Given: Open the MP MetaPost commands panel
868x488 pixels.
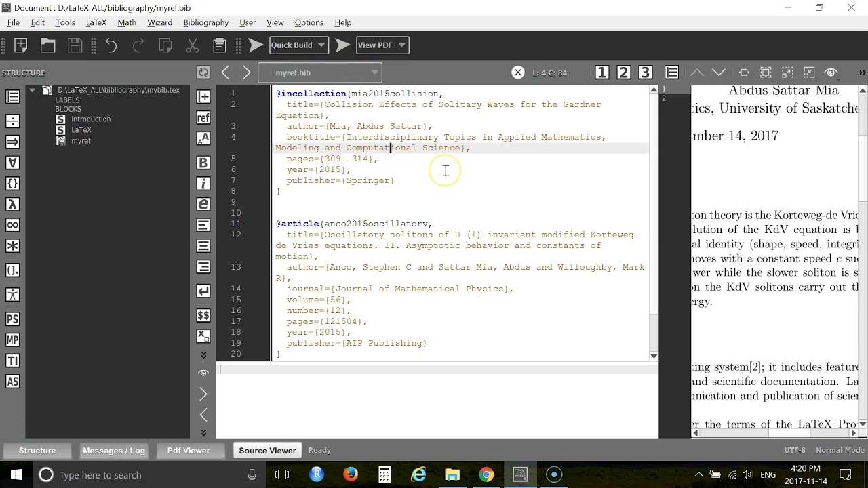Looking at the screenshot, I should [x=12, y=340].
